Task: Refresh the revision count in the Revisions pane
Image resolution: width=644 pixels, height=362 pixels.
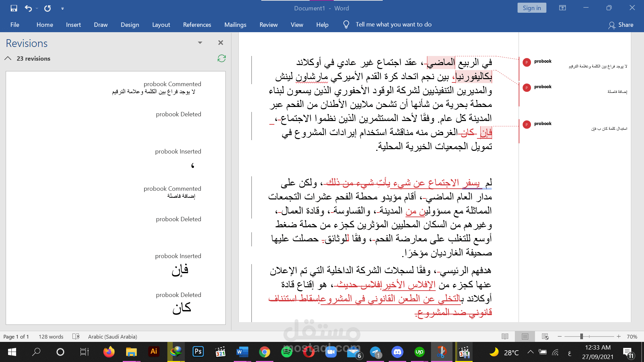Action: pyautogui.click(x=222, y=58)
